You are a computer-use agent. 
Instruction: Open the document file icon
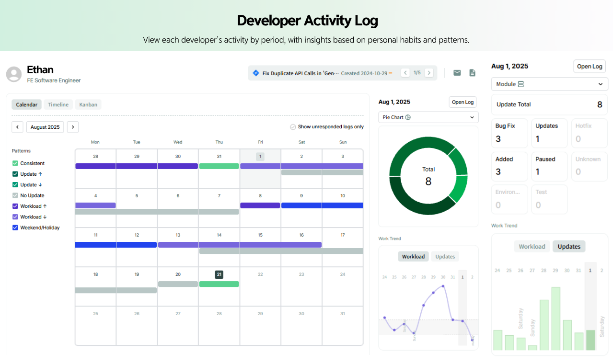point(472,73)
